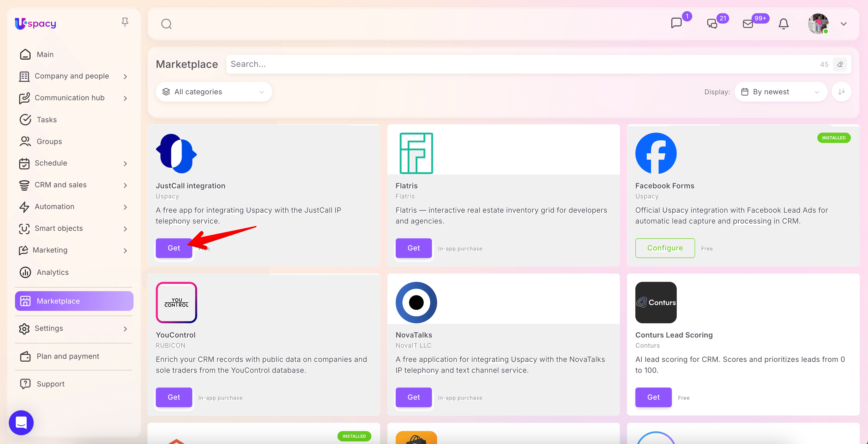Click the Schedule calendar icon
The height and width of the screenshot is (444, 868).
point(24,164)
